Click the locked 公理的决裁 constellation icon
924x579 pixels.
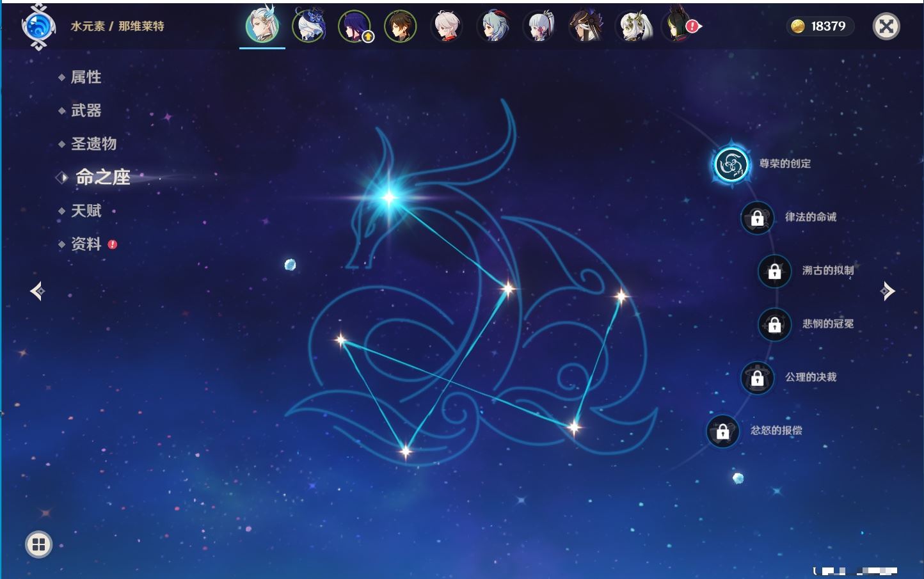(x=757, y=377)
